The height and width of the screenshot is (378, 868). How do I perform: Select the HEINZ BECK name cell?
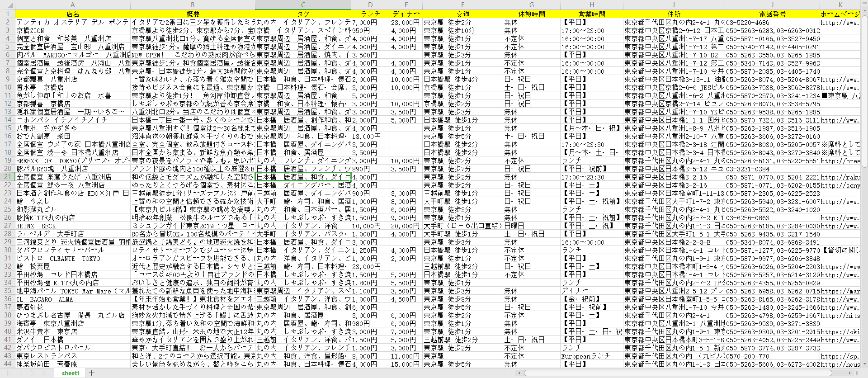pos(73,226)
